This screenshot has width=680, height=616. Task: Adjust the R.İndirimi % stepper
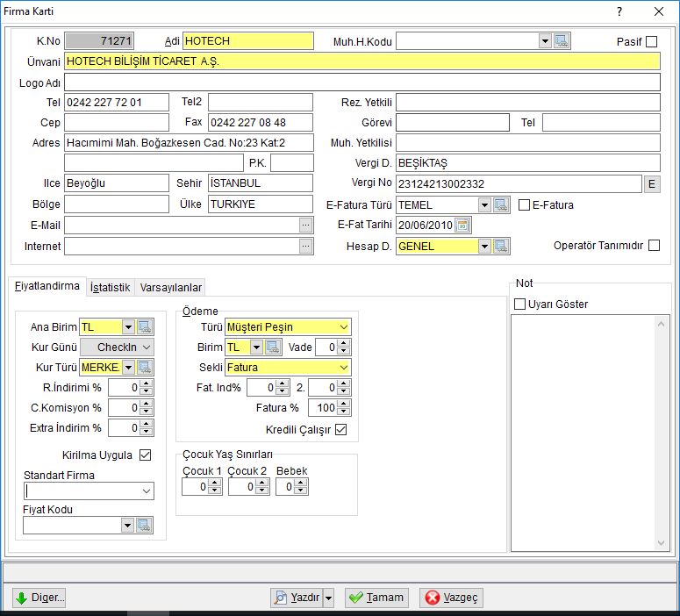tap(147, 387)
